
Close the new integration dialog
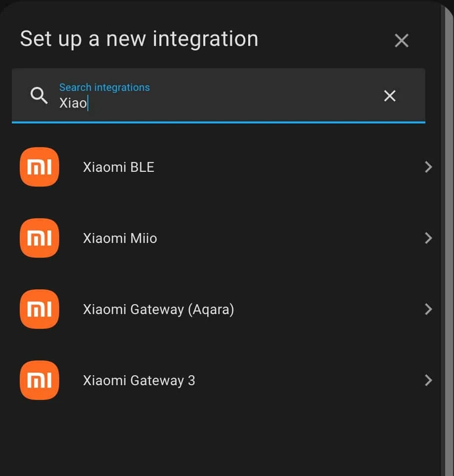[x=401, y=40]
